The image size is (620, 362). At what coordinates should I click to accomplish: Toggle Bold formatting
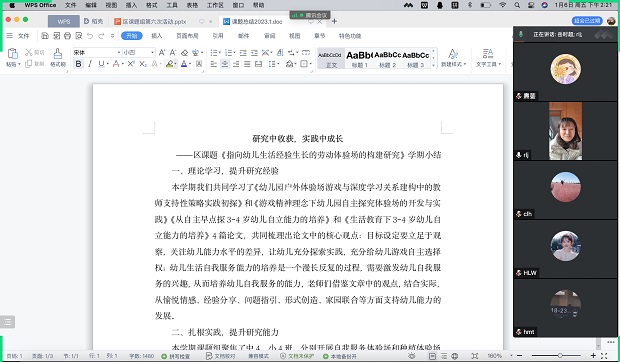78,64
